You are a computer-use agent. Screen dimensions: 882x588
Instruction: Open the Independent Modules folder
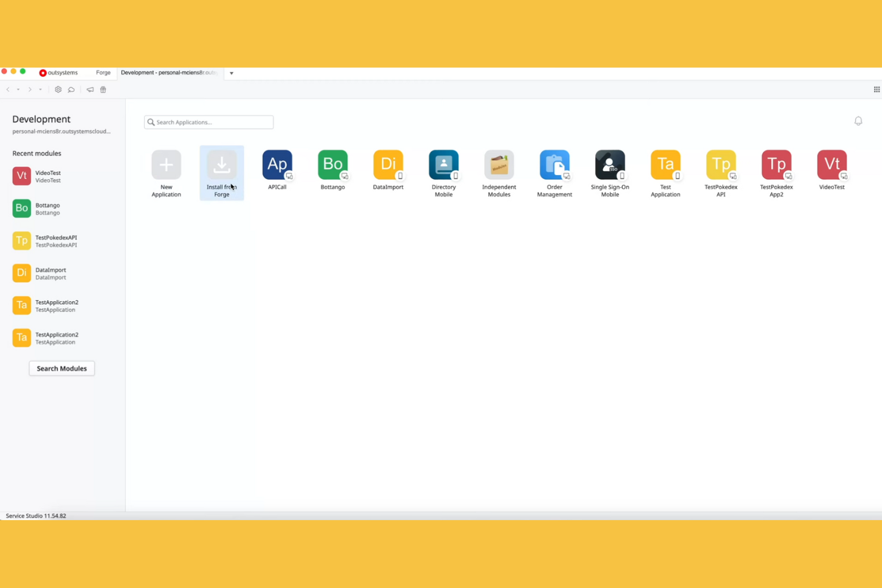499,165
